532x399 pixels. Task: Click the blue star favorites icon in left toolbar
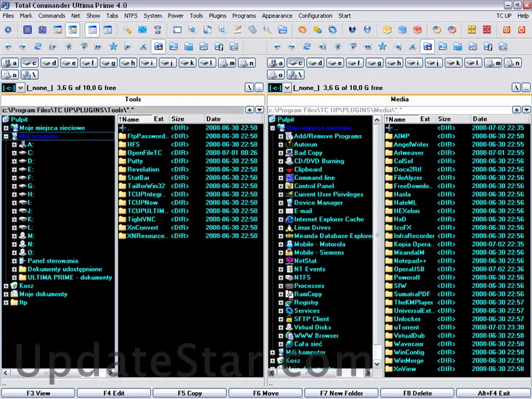pos(113,46)
